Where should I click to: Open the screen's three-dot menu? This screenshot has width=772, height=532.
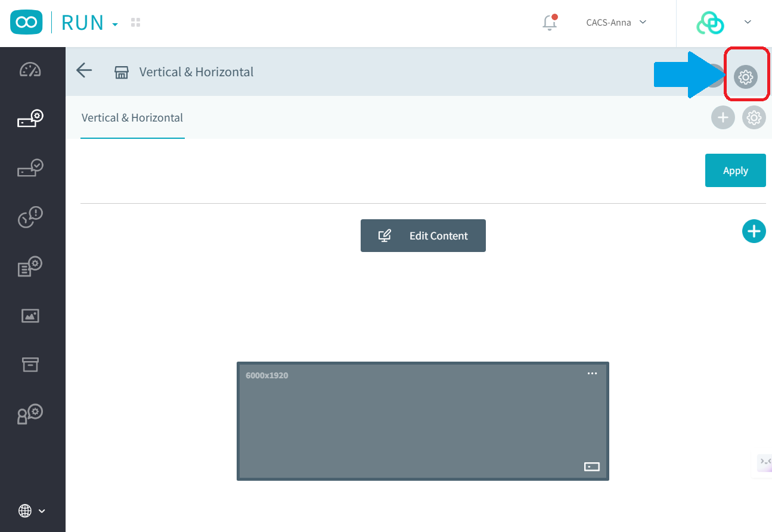(x=592, y=374)
